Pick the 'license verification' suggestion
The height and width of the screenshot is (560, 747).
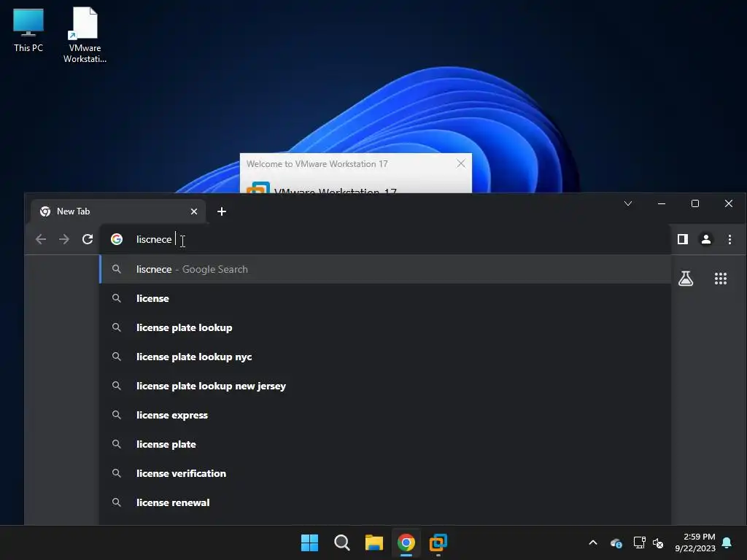point(385,473)
